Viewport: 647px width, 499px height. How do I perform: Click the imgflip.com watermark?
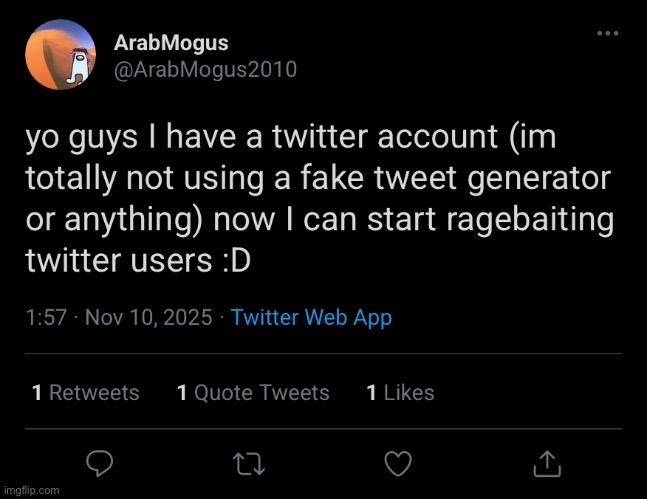click(31, 490)
